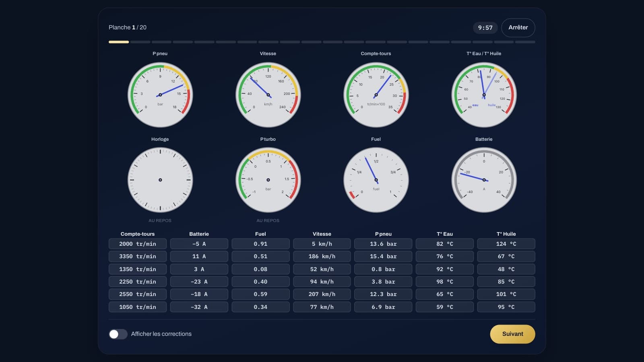Toggle the Afficher les corrections switch
Viewport: 644px width, 362px height.
(118, 334)
